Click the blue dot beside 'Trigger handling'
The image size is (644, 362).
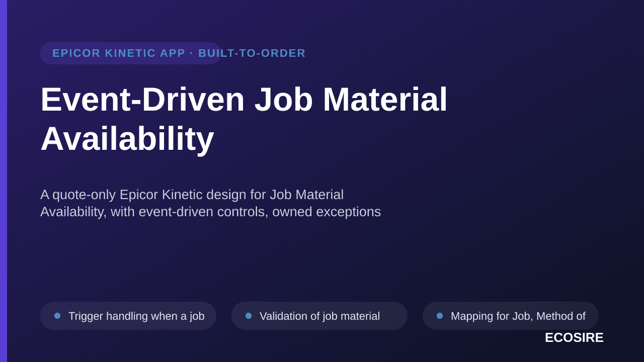[x=57, y=316]
